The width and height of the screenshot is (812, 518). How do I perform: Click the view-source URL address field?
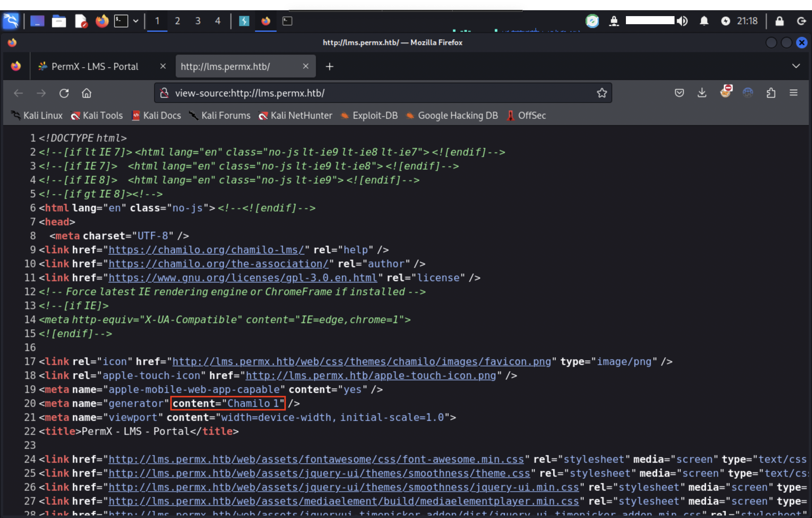click(371, 93)
